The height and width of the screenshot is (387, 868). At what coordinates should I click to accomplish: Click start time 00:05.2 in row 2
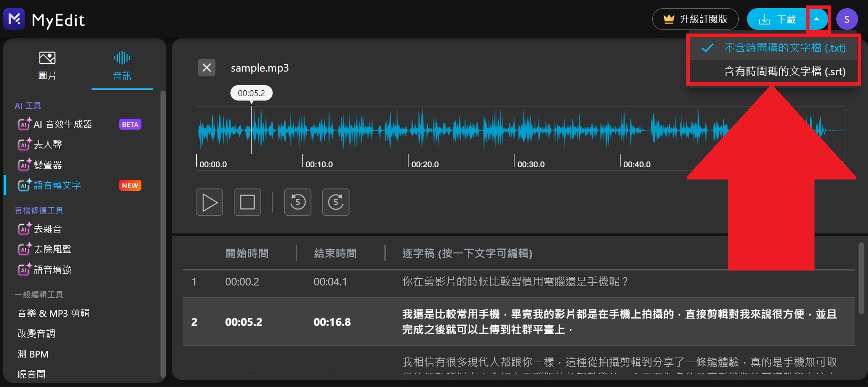244,322
